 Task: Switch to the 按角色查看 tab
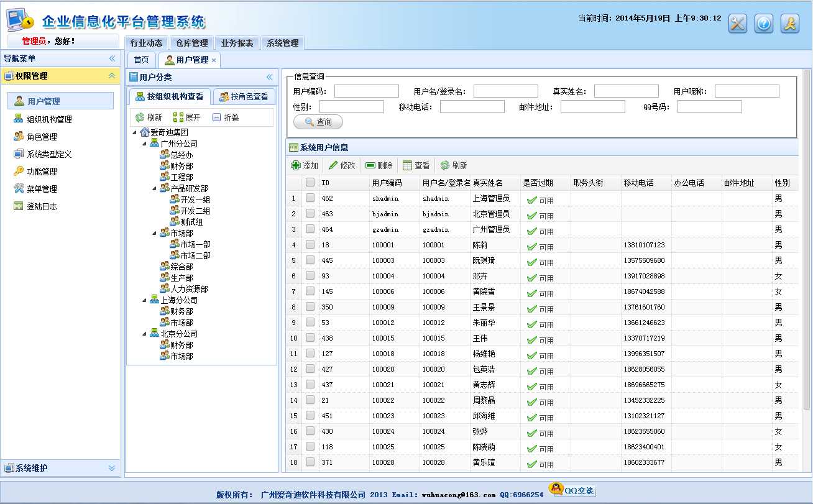[x=244, y=96]
